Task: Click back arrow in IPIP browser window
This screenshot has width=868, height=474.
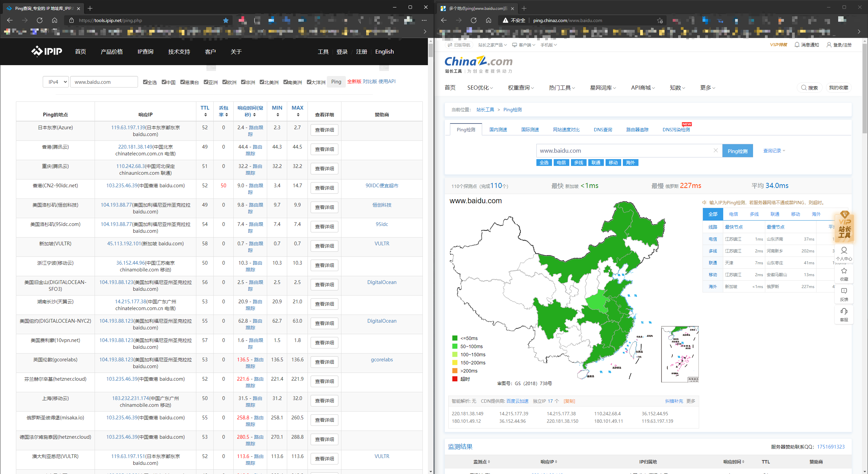Action: coord(10,20)
